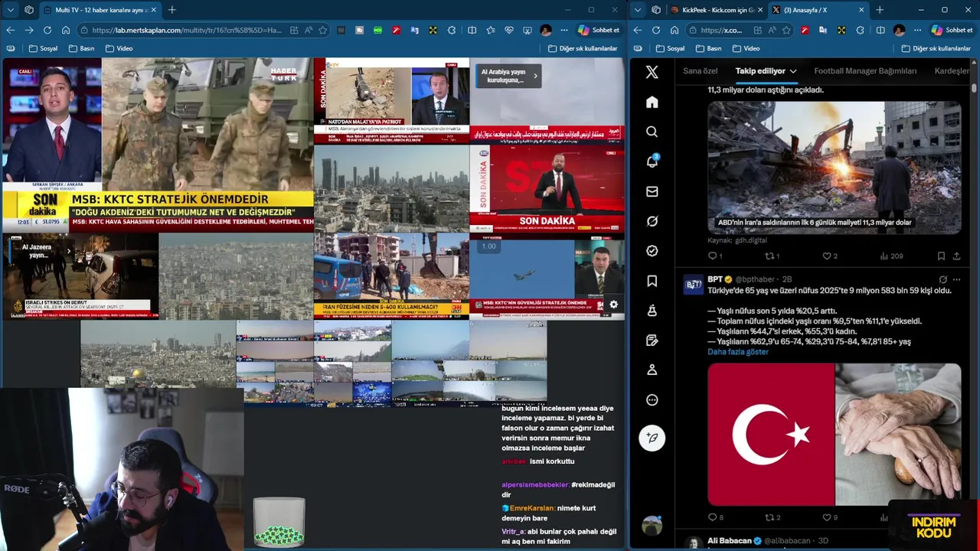This screenshot has width=980, height=551.
Task: Open Sosyal bookmarks folder in Multi TV window
Action: (43, 48)
